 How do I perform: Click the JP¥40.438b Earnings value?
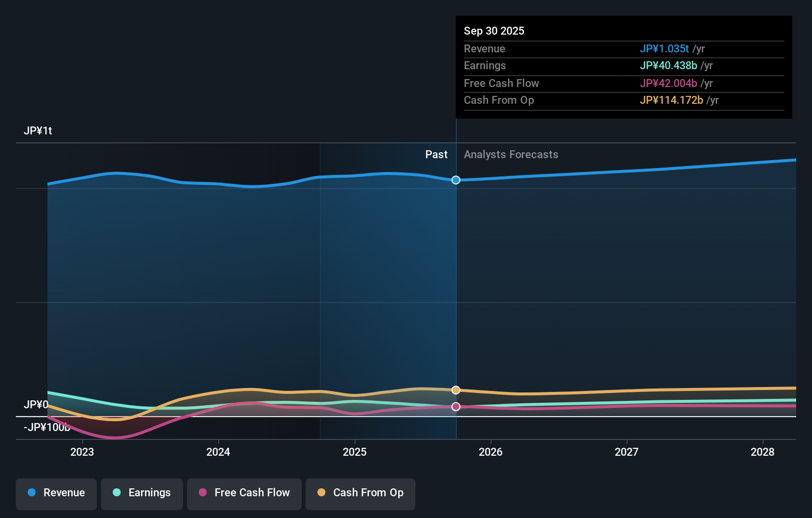pos(669,65)
